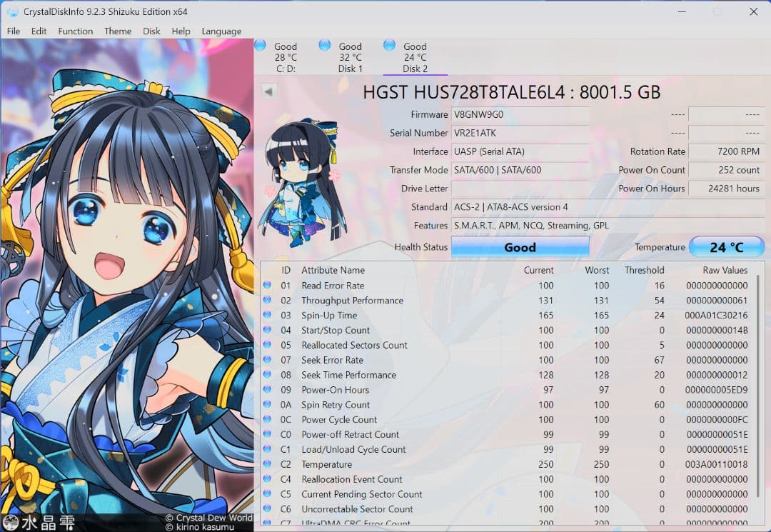Open the Language menu

pos(221,31)
